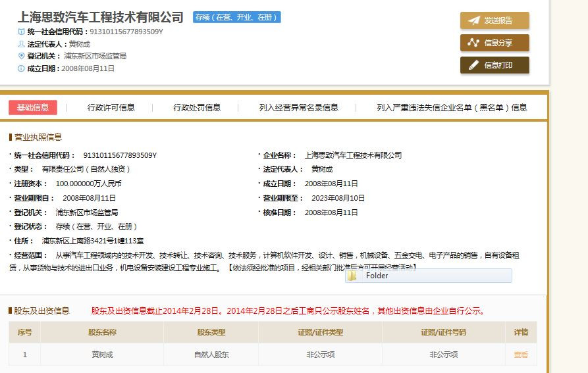Image resolution: width=588 pixels, height=373 pixels.
Task: Click header credit code 91310115677893509Y
Action: click(126, 32)
